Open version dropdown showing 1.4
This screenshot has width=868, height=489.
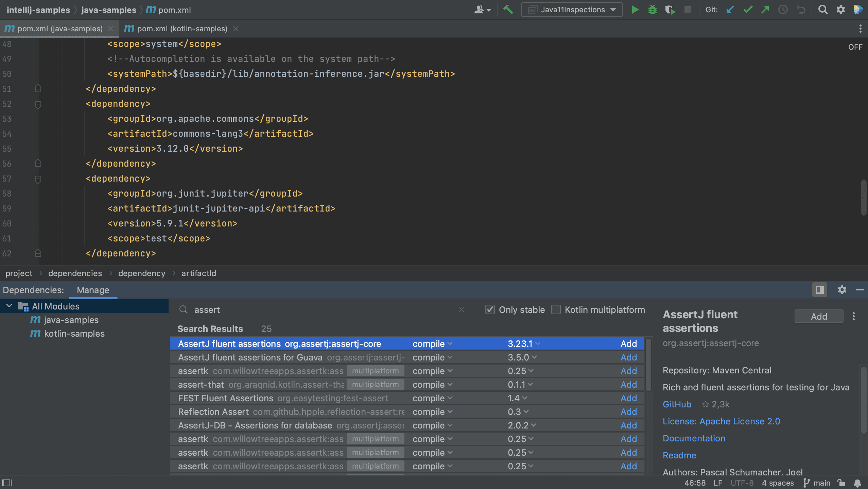[517, 398]
